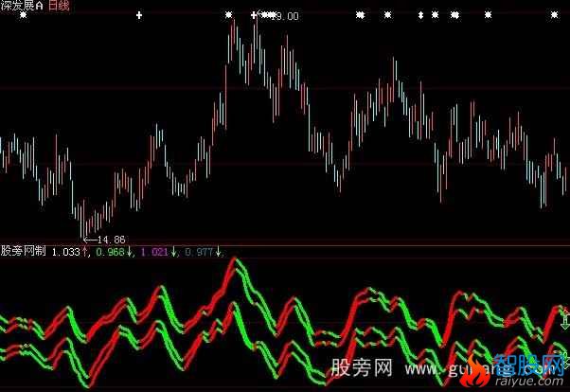The image size is (570, 392).
Task: Click the low price label 14.86
Action: point(111,240)
